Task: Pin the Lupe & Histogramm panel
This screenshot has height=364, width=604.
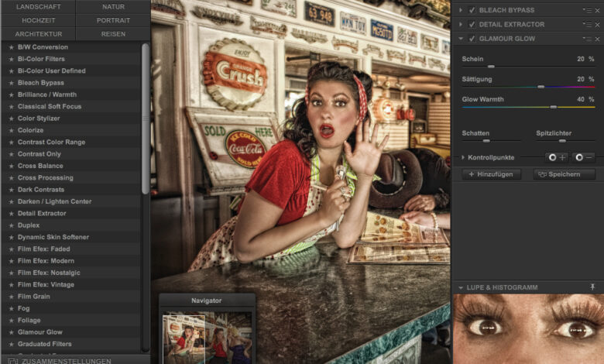Action: [592, 287]
